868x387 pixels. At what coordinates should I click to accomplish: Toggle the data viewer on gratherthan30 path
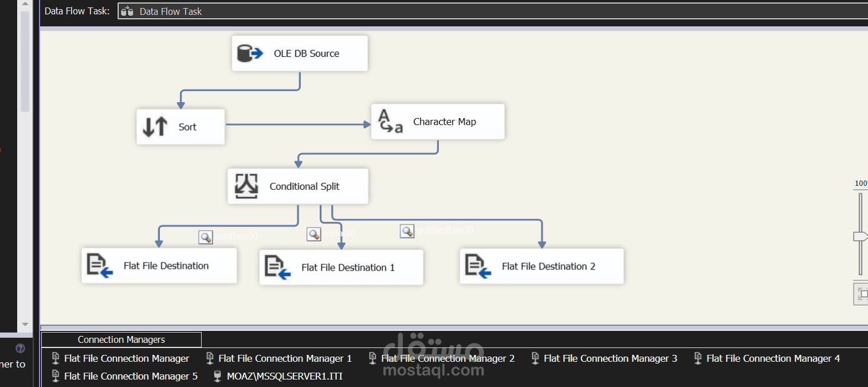[407, 230]
